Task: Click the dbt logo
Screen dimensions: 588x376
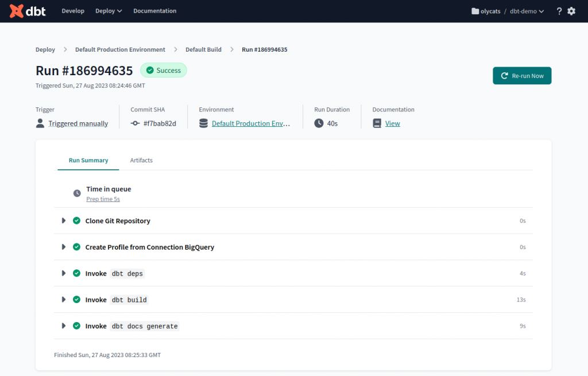Action: tap(28, 11)
